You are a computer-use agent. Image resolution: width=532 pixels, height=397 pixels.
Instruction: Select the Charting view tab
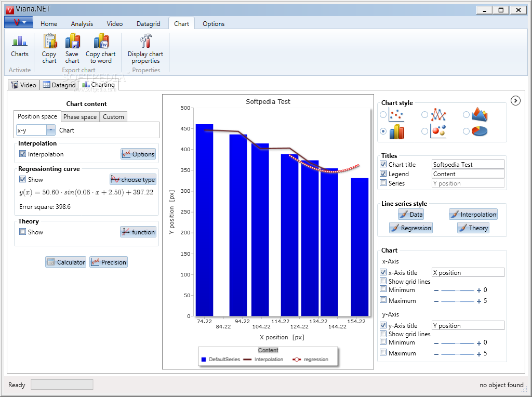click(x=98, y=85)
